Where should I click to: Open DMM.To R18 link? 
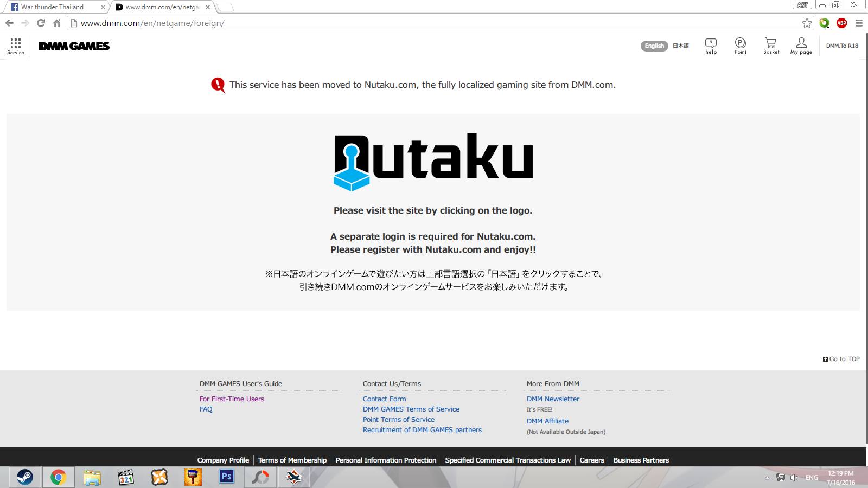842,46
